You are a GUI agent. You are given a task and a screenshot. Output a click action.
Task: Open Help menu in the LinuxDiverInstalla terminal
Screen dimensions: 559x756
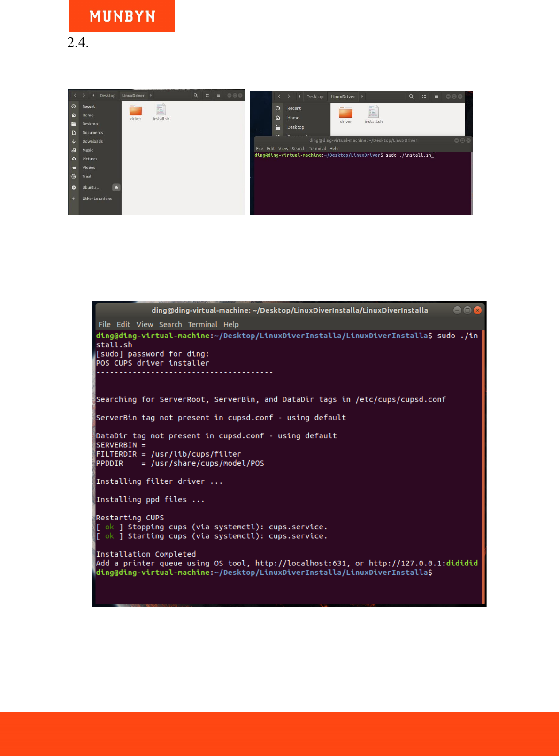pyautogui.click(x=231, y=324)
